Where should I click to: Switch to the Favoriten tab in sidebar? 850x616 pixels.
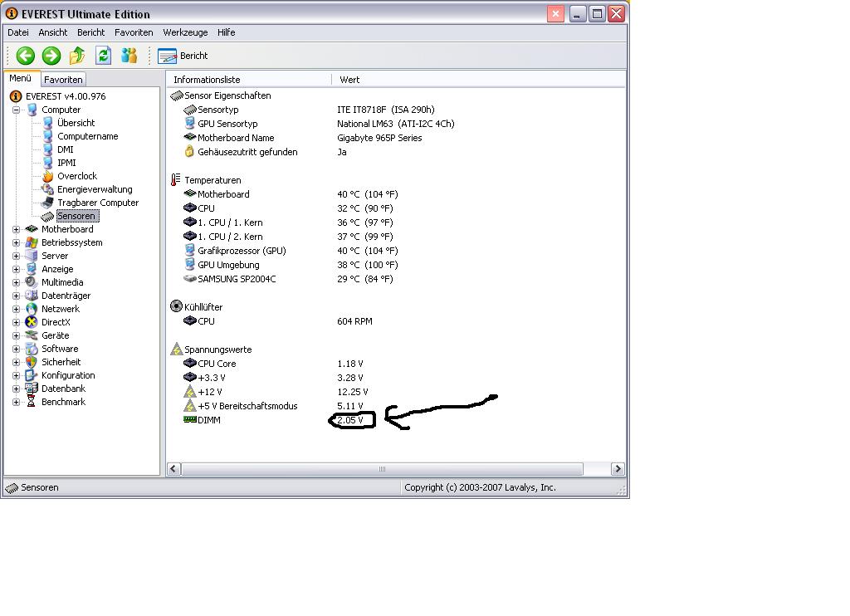tap(63, 80)
